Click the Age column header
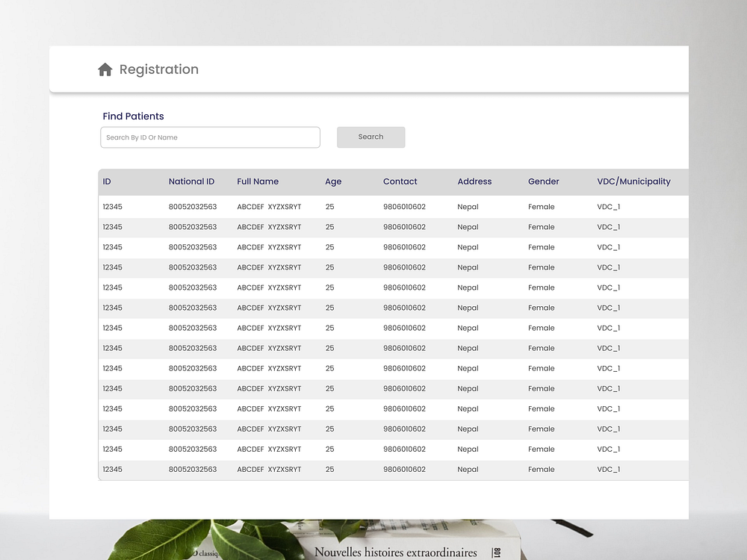Image resolution: width=747 pixels, height=560 pixels. (x=333, y=181)
